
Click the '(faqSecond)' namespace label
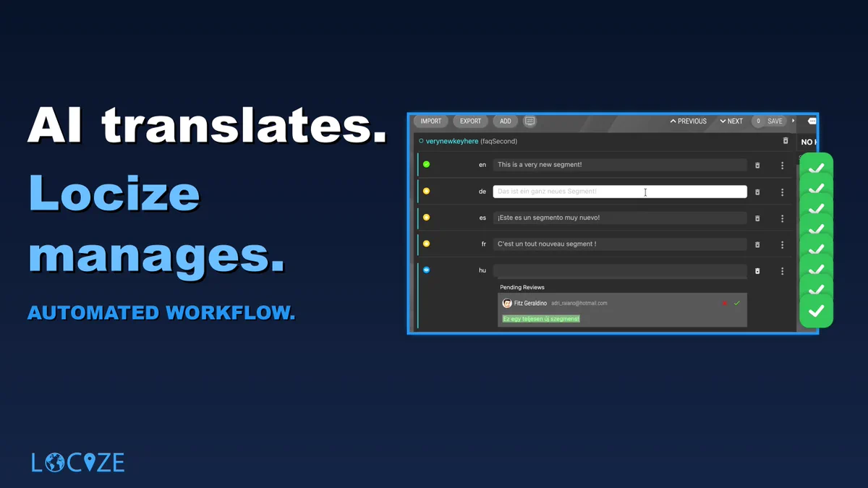[x=499, y=142]
